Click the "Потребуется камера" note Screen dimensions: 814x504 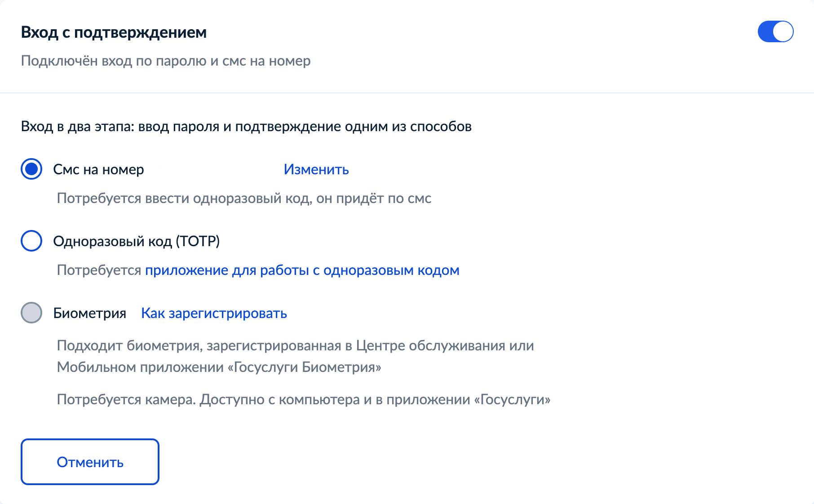(x=303, y=400)
